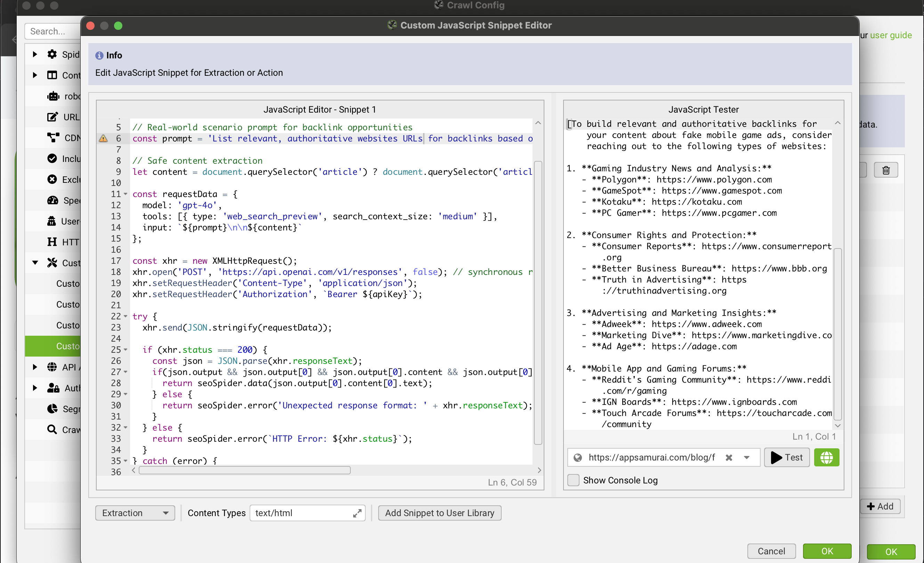Screen dimensions: 924x563
Task: Enable Show Console Log checkbox
Action: tap(573, 480)
